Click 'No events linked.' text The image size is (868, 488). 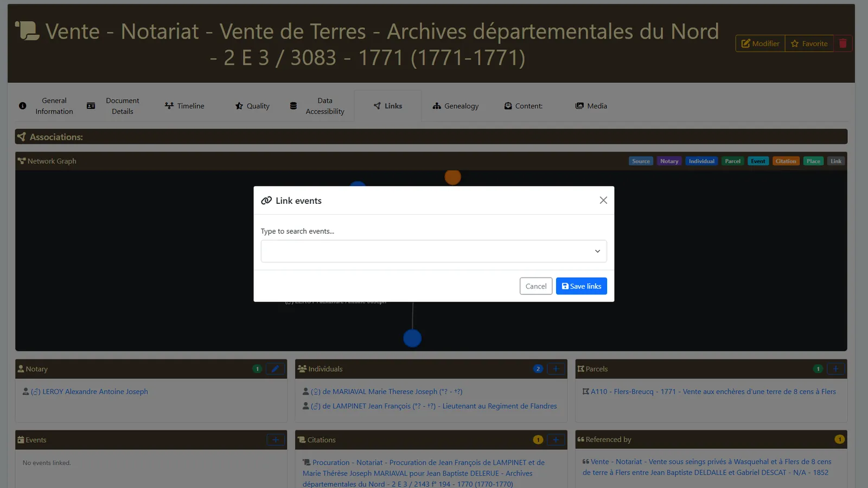[x=47, y=463]
